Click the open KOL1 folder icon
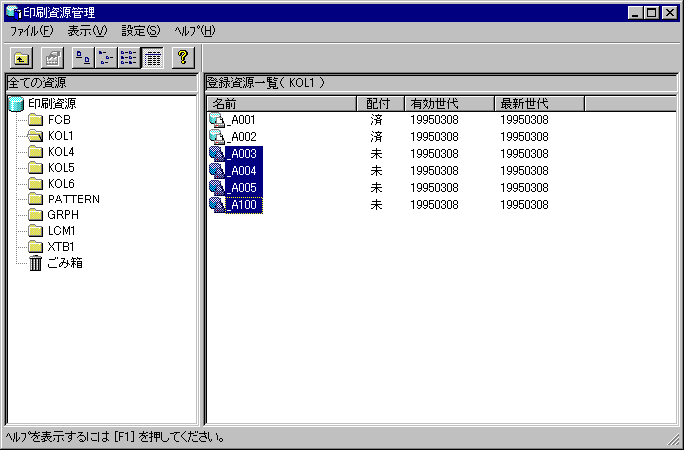The width and height of the screenshot is (684, 450). coord(35,136)
